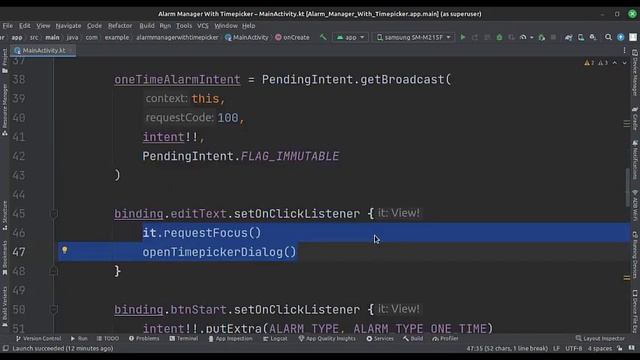This screenshot has height=360, width=640.
Task: Open the Terminal tool window
Action: coord(184,338)
